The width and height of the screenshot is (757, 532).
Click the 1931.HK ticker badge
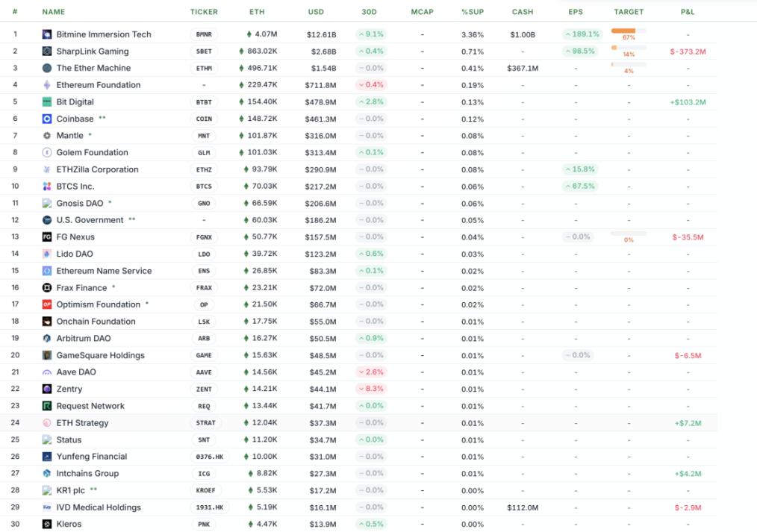[210, 507]
